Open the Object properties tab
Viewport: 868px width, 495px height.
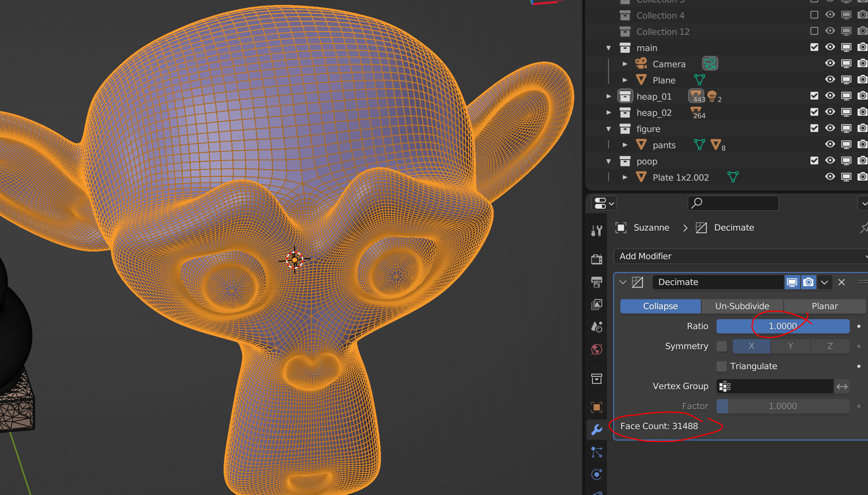(x=597, y=407)
